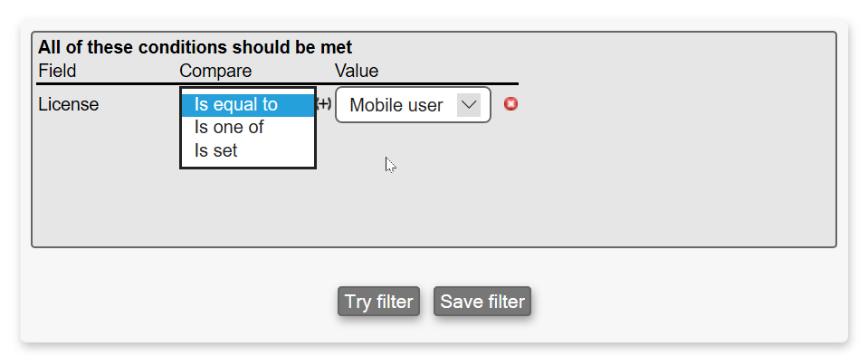Click the Save filter button

pyautogui.click(x=482, y=301)
